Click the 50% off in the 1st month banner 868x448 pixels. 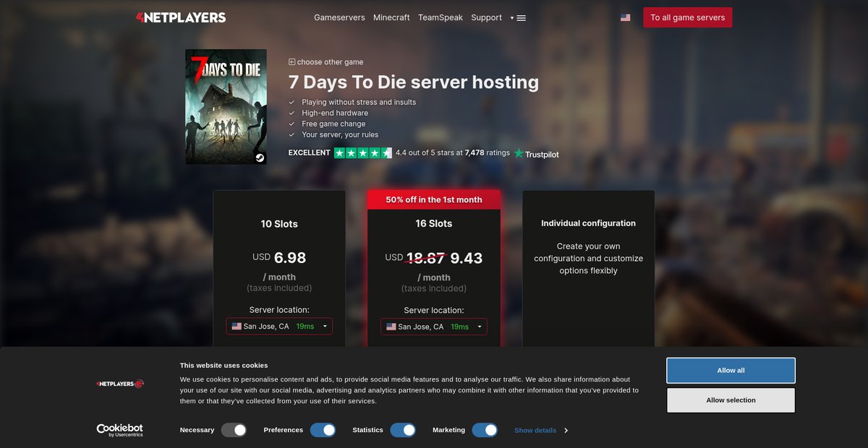pyautogui.click(x=434, y=199)
